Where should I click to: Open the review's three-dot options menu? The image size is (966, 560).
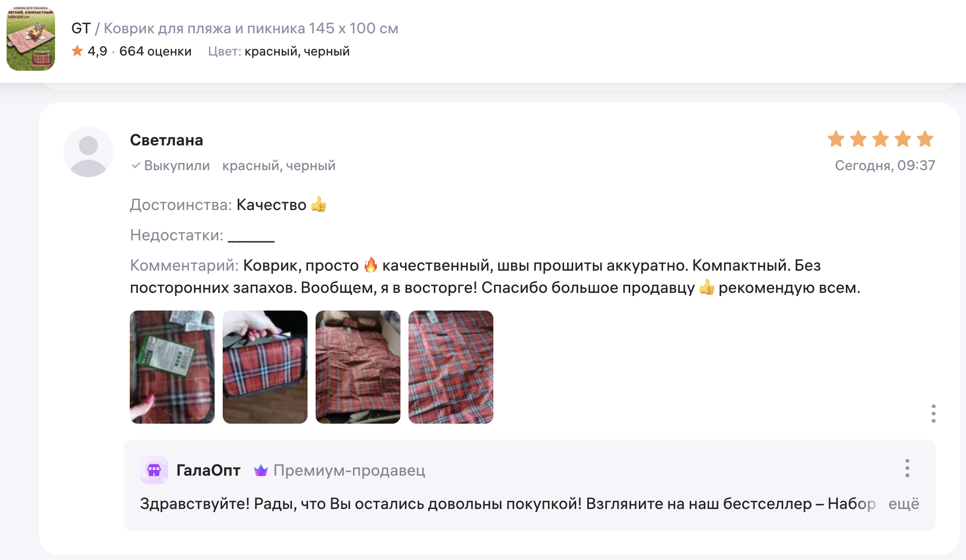[x=933, y=414]
